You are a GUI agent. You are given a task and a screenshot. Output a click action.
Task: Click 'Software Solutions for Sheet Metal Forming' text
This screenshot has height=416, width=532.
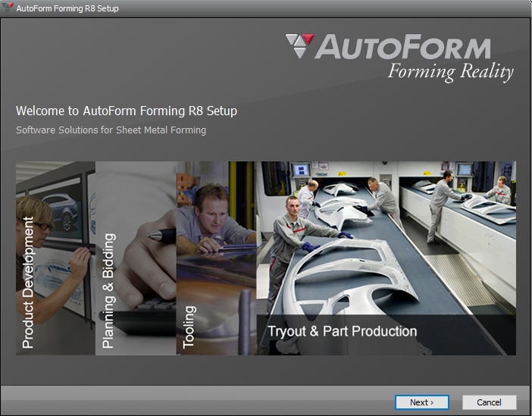coord(111,130)
